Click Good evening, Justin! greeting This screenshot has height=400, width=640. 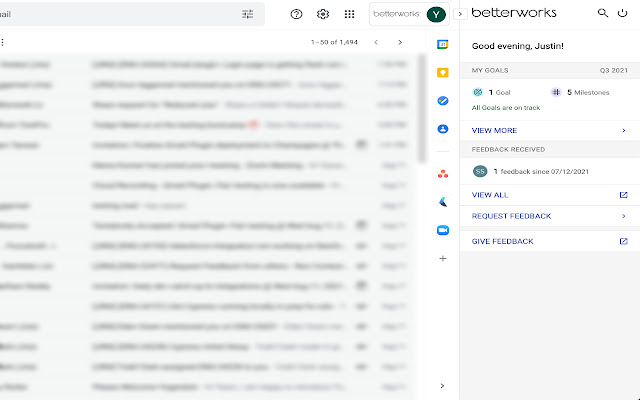click(518, 46)
